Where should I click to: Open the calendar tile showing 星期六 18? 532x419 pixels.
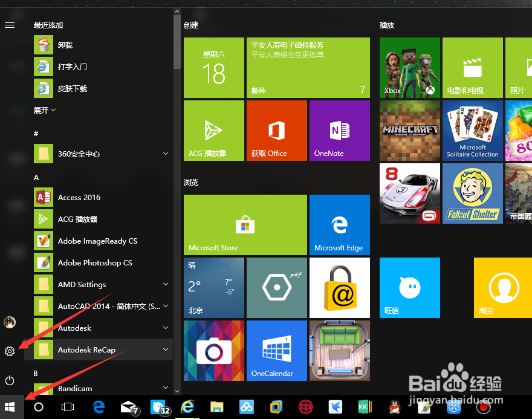pyautogui.click(x=214, y=68)
